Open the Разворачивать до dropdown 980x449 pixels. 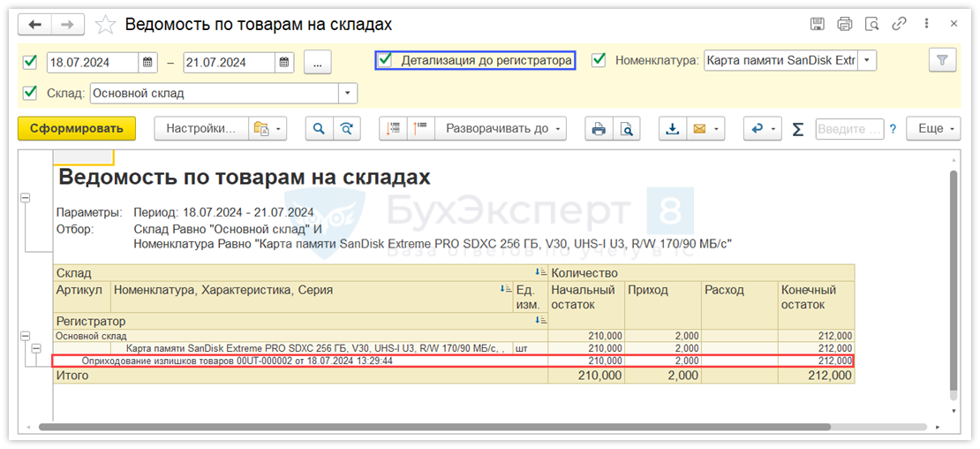point(501,129)
